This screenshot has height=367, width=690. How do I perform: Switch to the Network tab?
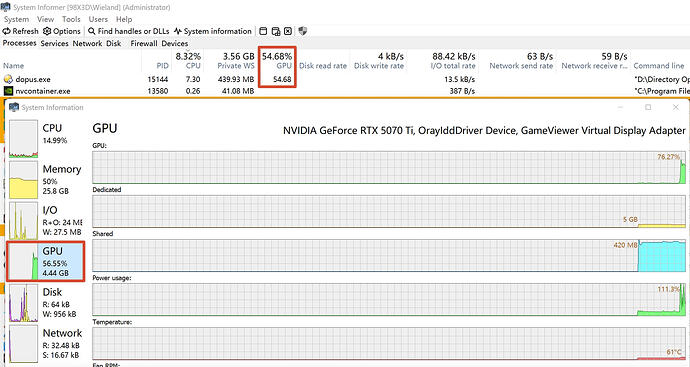tap(87, 44)
